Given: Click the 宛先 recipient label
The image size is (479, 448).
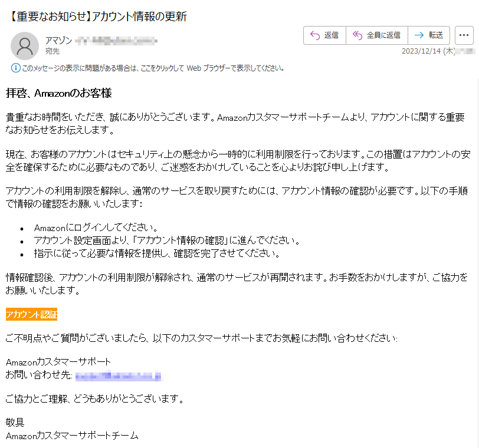Looking at the screenshot, I should (53, 51).
